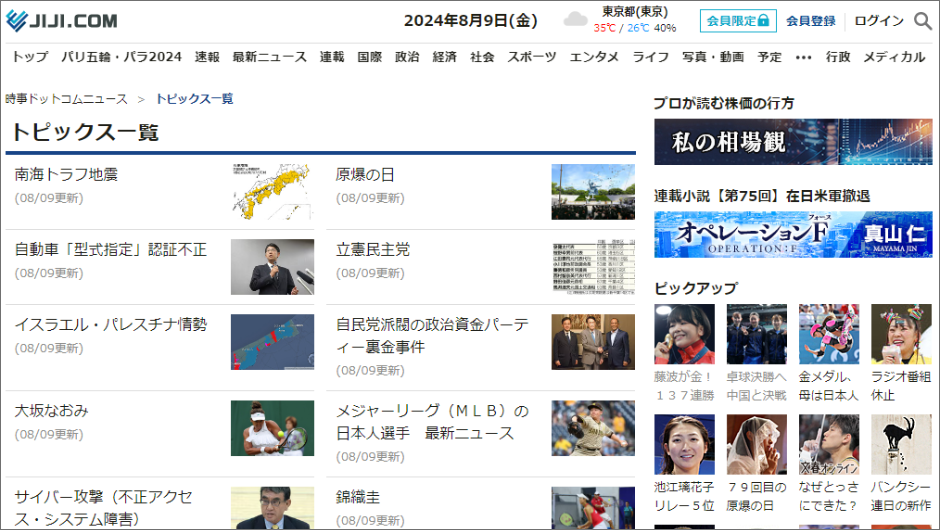Click the ログイン login link
The width and height of the screenshot is (940, 530).
878,21
